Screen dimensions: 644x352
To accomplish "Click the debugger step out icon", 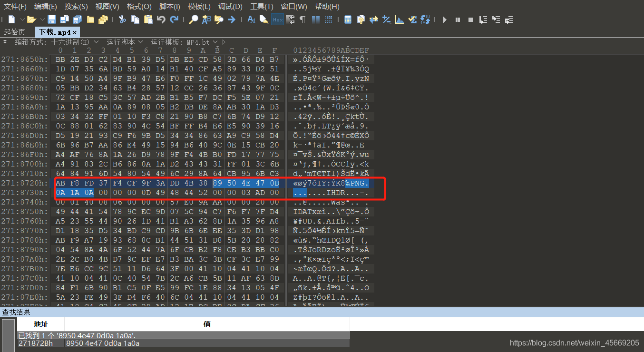I will [508, 20].
